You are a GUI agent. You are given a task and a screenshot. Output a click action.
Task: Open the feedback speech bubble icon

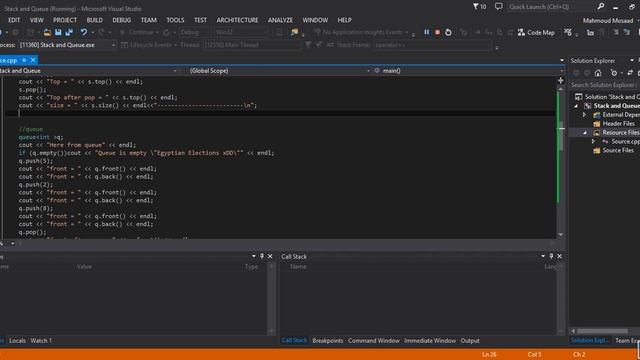[498, 7]
